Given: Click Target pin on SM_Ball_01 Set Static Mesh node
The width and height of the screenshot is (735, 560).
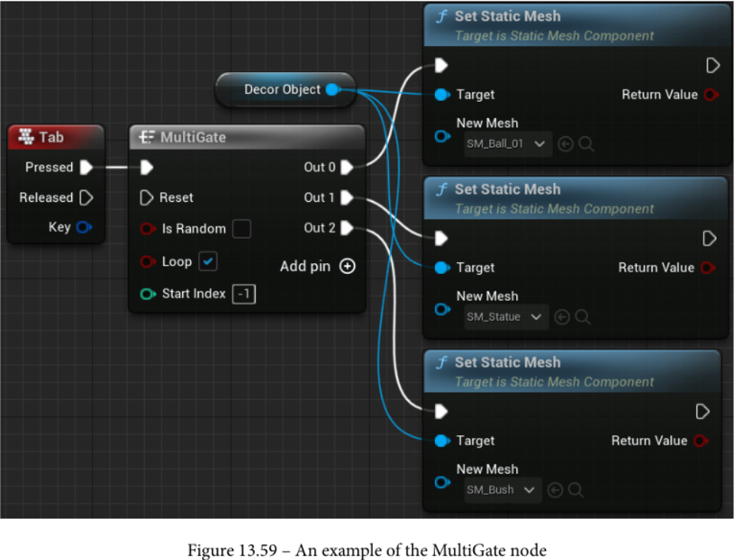Looking at the screenshot, I should pos(442,95).
